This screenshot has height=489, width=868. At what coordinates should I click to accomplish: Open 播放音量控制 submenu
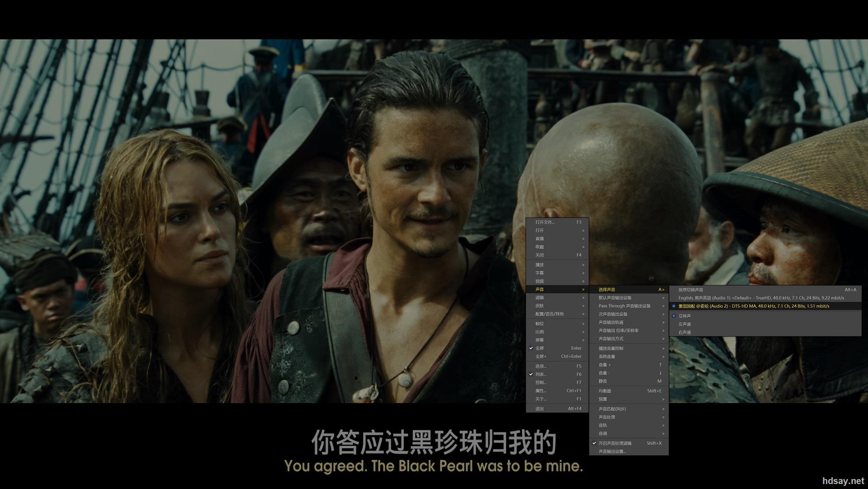(x=629, y=348)
